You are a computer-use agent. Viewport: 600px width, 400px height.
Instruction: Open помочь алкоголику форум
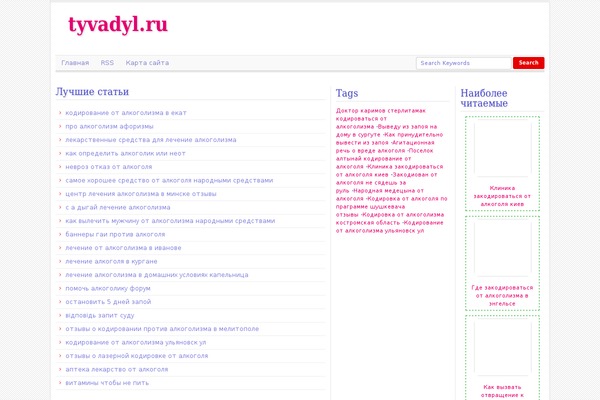(x=108, y=288)
